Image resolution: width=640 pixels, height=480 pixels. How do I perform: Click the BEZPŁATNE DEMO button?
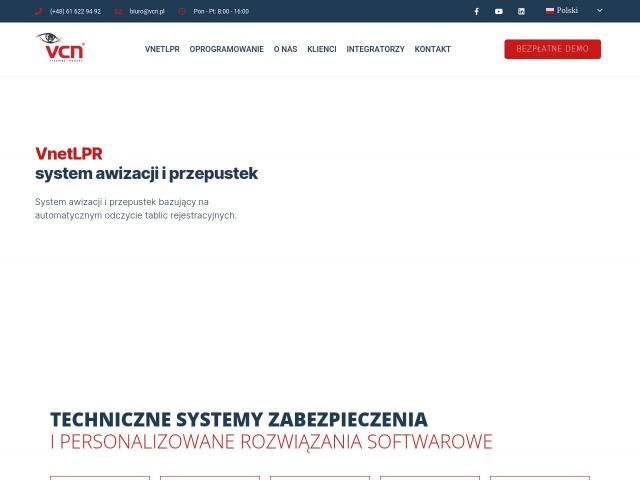553,49
